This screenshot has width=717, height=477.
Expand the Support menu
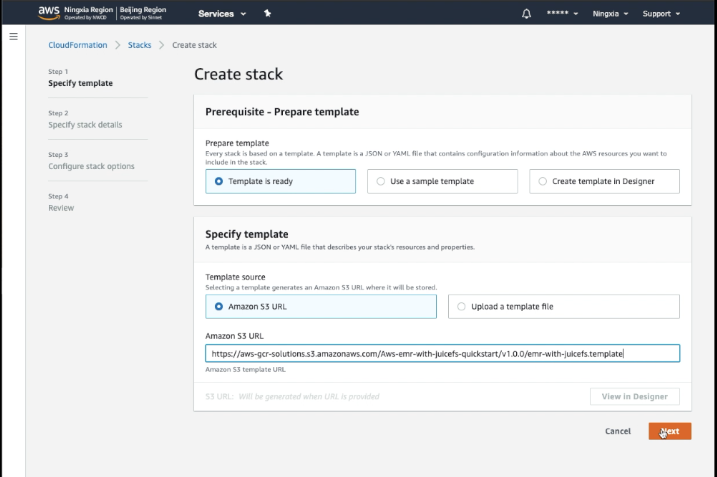[661, 14]
